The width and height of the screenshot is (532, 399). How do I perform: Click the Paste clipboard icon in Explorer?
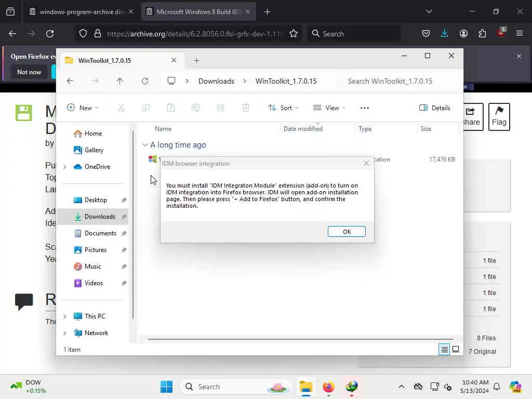tap(170, 108)
